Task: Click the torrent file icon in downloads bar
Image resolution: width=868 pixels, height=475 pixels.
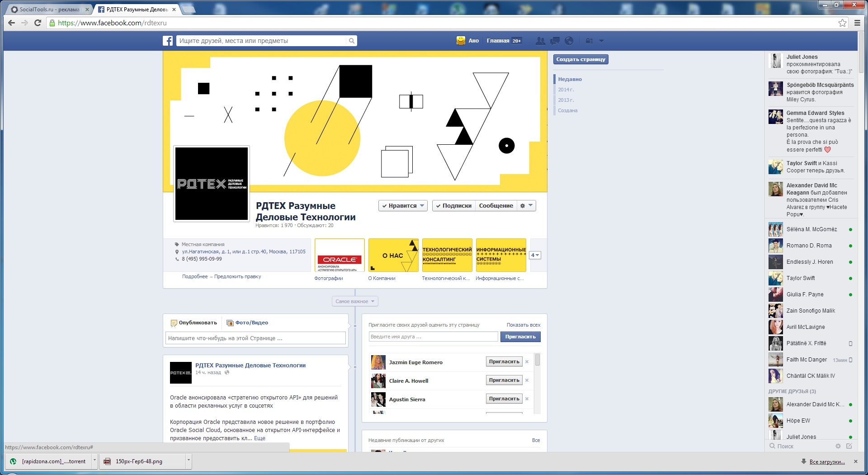Action: pyautogui.click(x=13, y=461)
